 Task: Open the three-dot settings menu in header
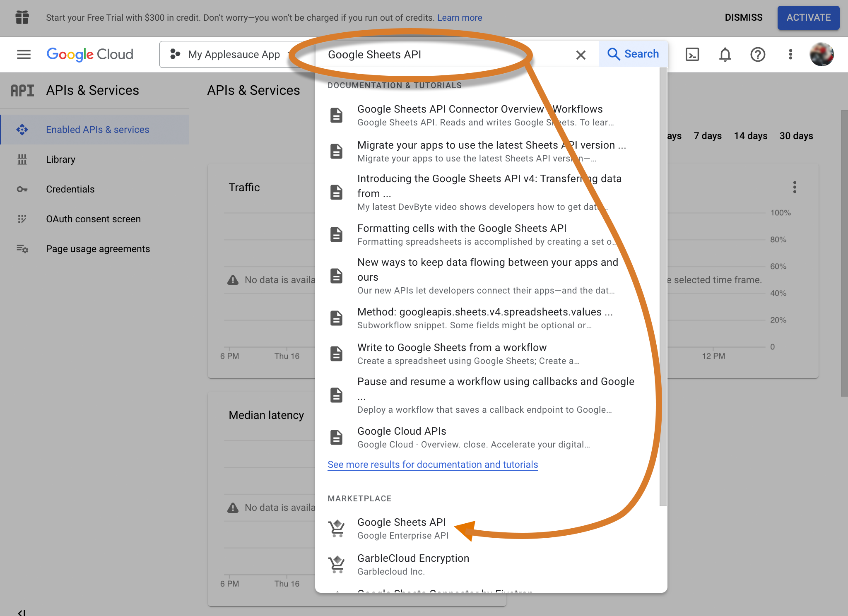tap(790, 54)
